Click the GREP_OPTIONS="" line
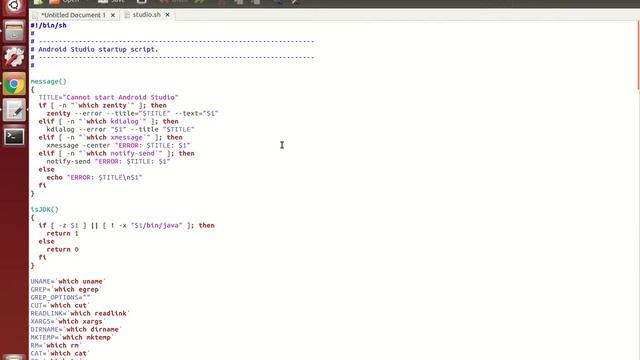Screen dimensions: 640x360 [x=60, y=297]
